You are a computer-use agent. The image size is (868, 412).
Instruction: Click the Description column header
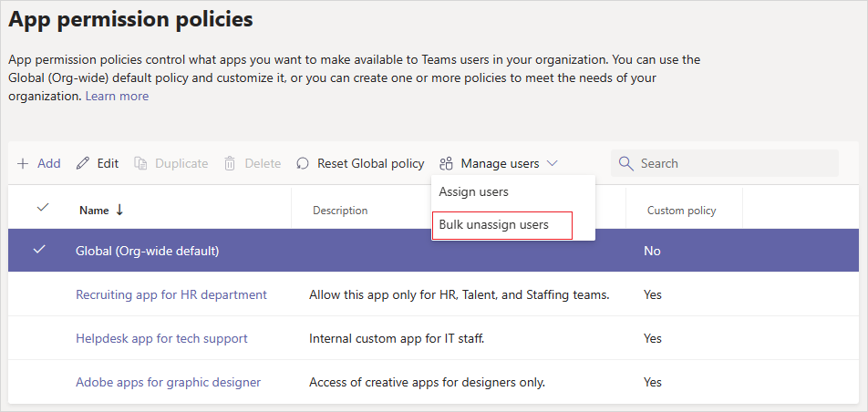click(x=340, y=211)
